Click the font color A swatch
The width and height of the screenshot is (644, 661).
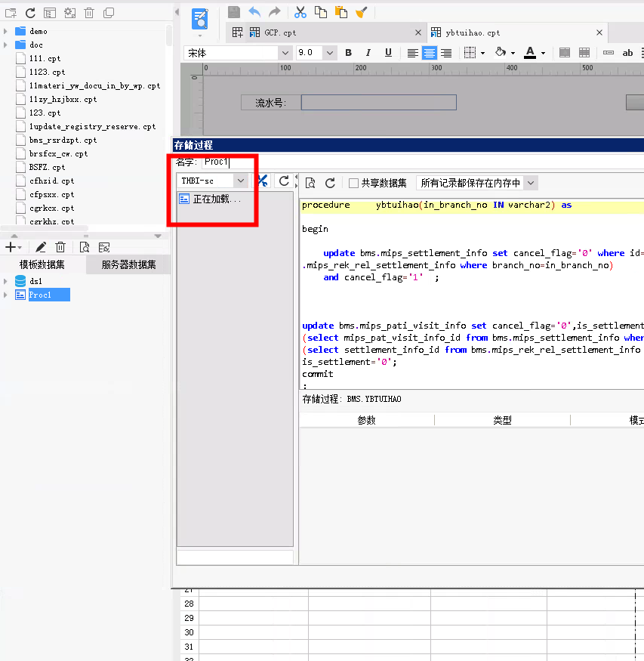530,53
